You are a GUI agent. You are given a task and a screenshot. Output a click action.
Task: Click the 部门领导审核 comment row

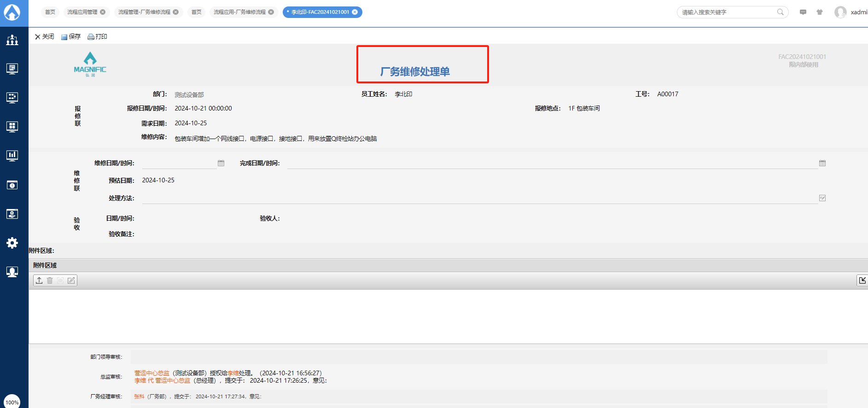(x=479, y=357)
